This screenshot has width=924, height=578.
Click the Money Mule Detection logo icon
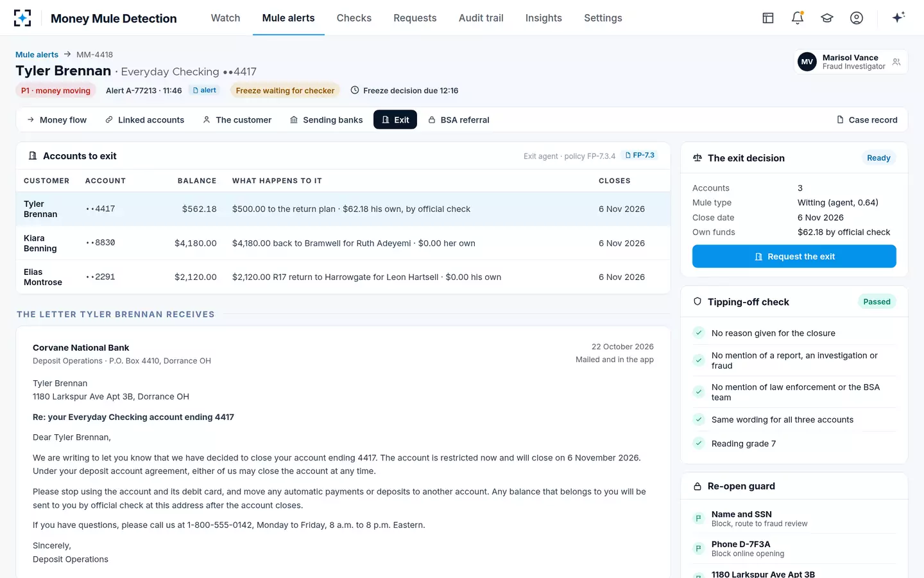pos(22,18)
